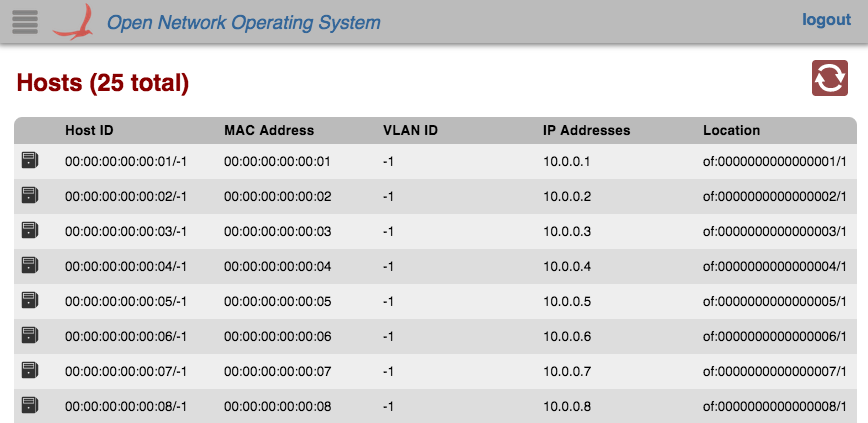The width and height of the screenshot is (868, 423).
Task: Select location of:0000000000000003/1 cell
Action: [774, 231]
